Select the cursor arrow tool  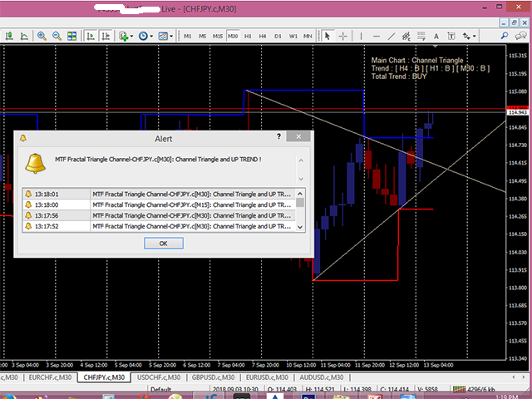[328, 36]
